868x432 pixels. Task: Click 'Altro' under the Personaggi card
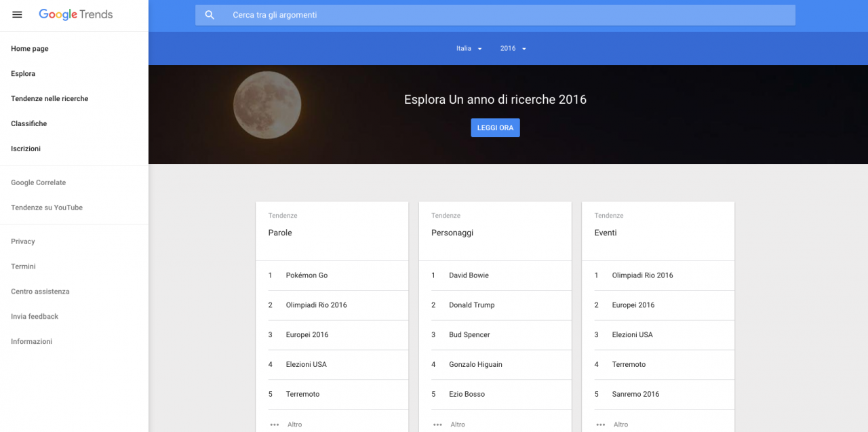458,425
